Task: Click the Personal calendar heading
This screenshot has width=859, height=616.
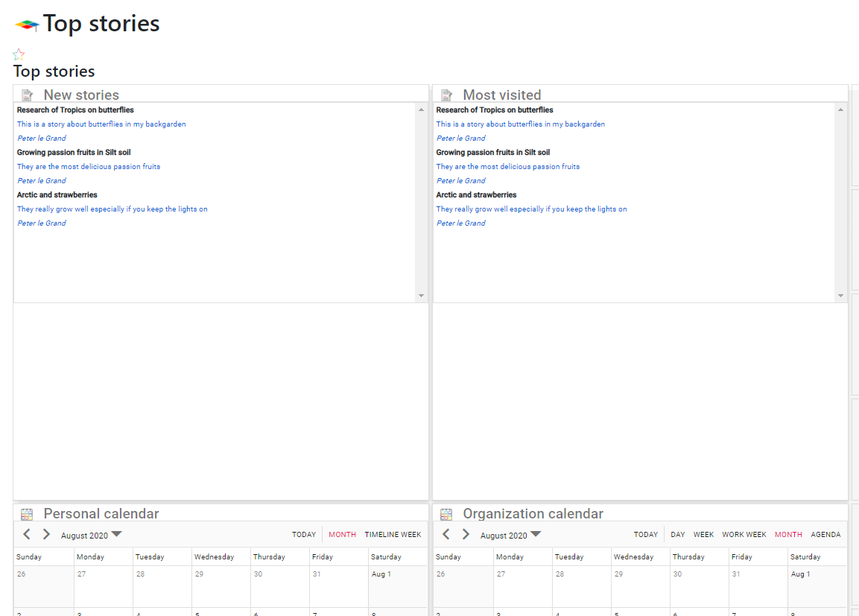Action: [101, 514]
